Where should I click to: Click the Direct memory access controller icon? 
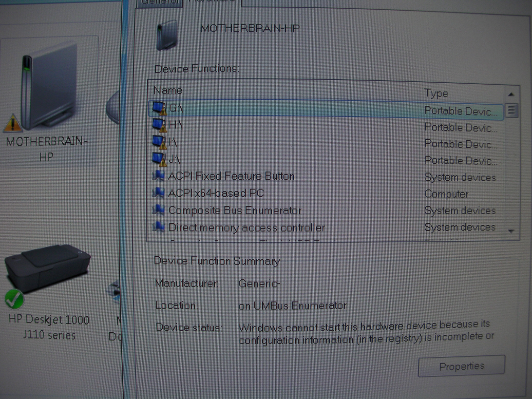(159, 227)
